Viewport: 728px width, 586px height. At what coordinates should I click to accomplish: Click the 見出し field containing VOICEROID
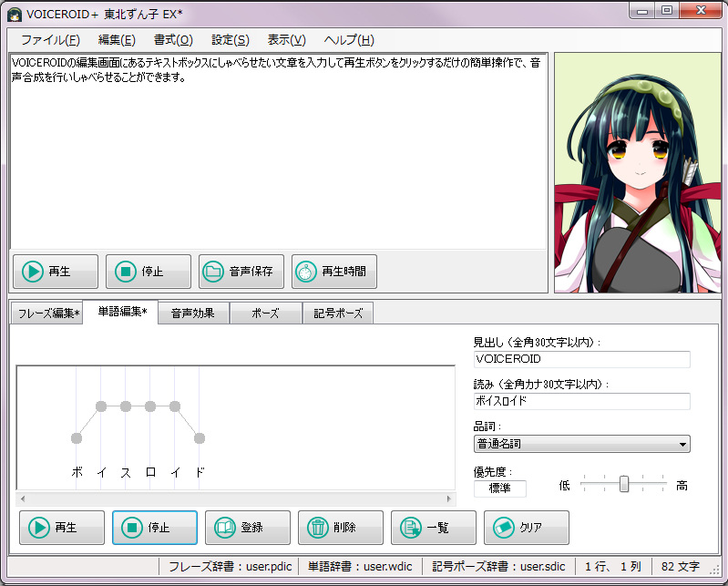click(x=581, y=359)
